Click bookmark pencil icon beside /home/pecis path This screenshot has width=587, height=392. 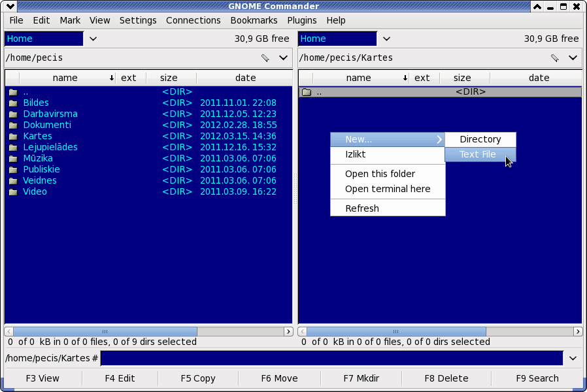coord(265,58)
